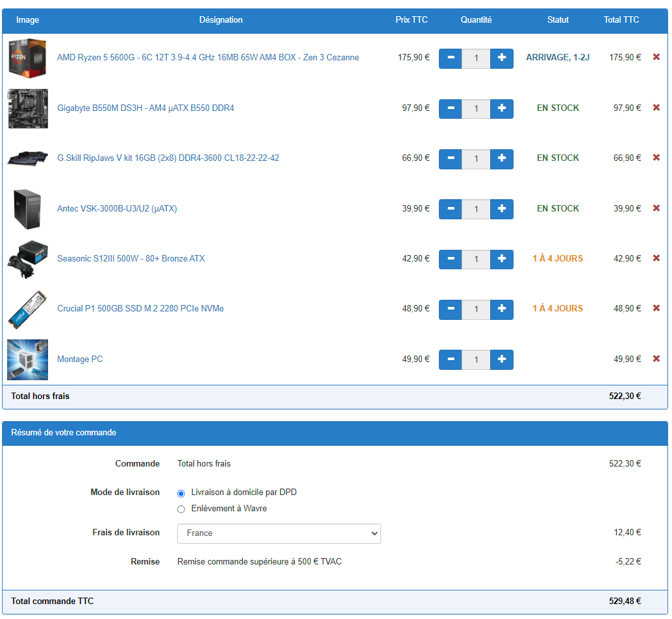Increase quantity of Gigabyte B550M DS3H

501,108
